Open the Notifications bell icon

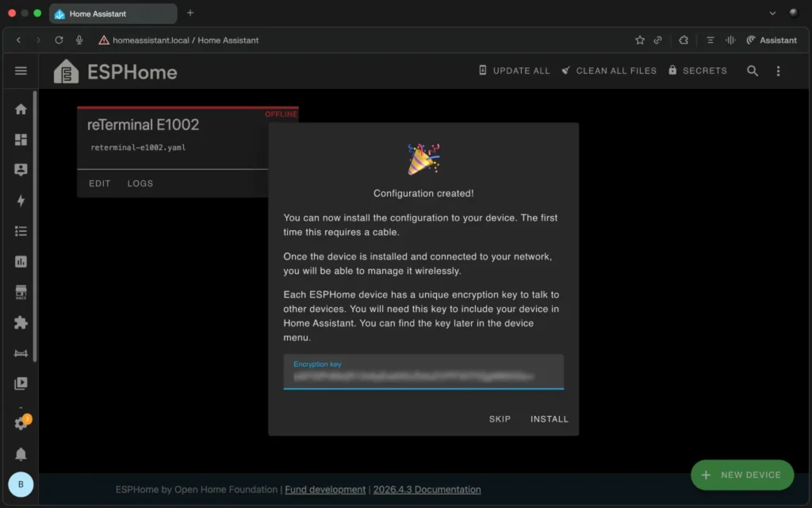click(x=21, y=454)
